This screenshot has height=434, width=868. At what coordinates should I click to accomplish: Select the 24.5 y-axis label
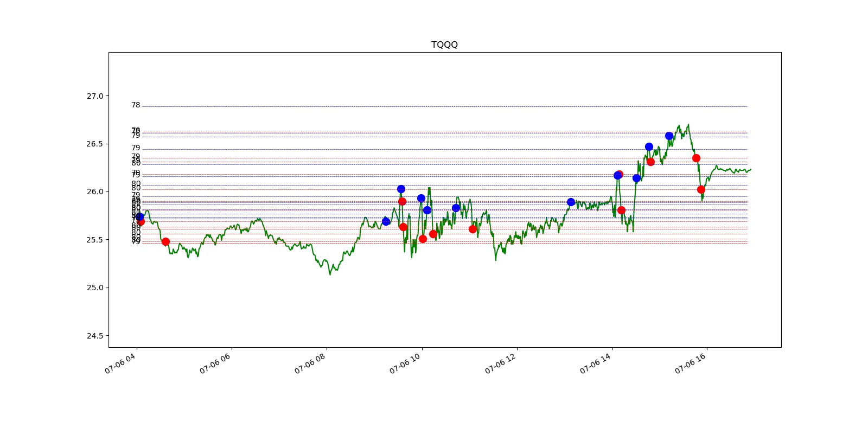point(94,336)
